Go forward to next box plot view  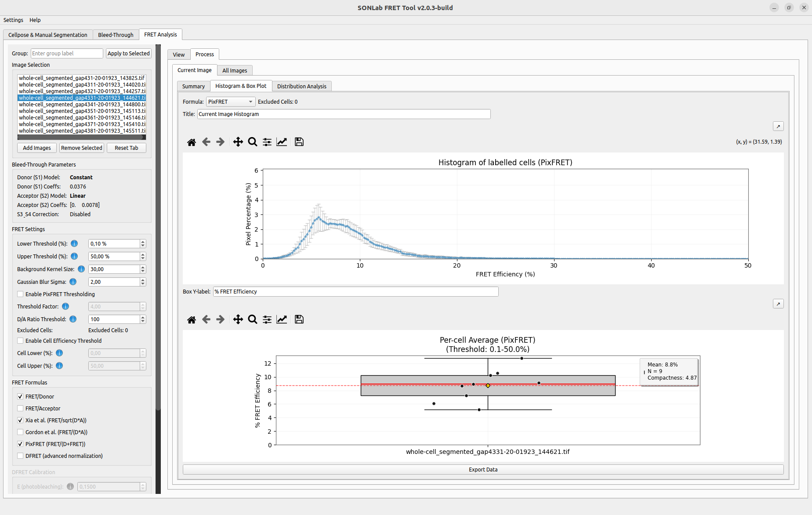(221, 319)
